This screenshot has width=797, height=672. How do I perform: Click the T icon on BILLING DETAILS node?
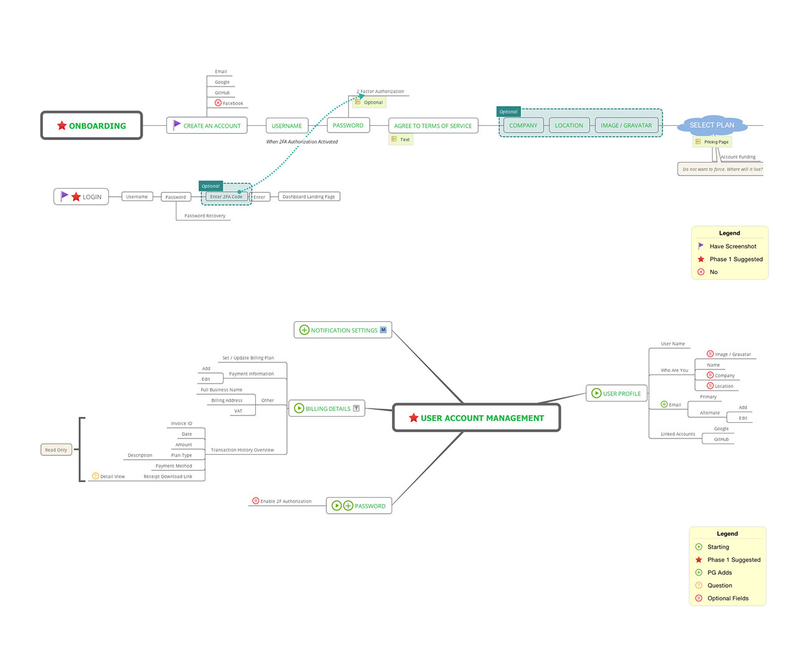click(x=356, y=409)
